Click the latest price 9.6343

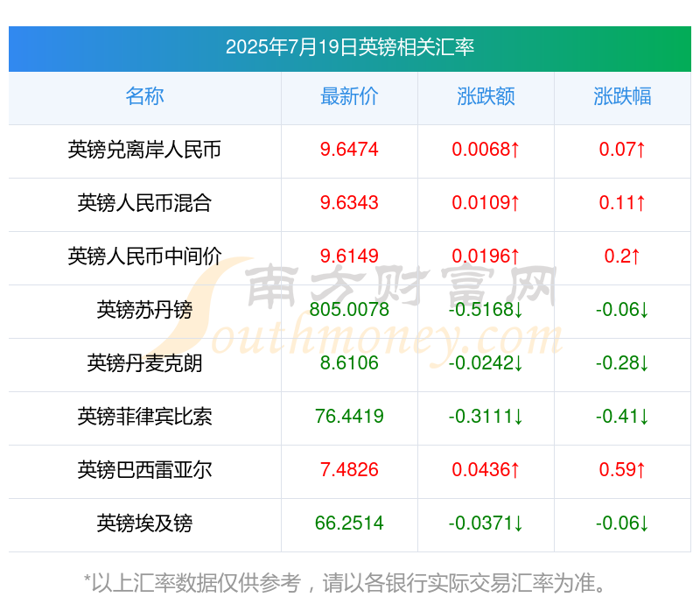point(349,203)
